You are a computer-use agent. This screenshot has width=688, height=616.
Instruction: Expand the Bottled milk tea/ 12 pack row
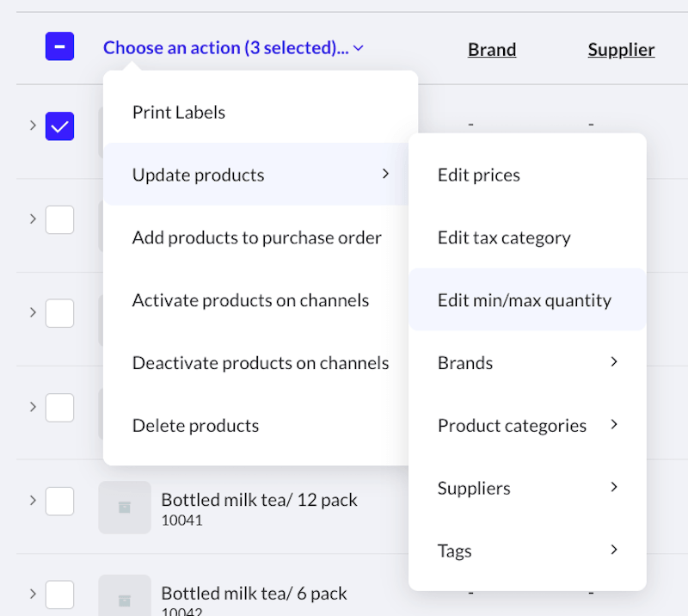point(33,500)
